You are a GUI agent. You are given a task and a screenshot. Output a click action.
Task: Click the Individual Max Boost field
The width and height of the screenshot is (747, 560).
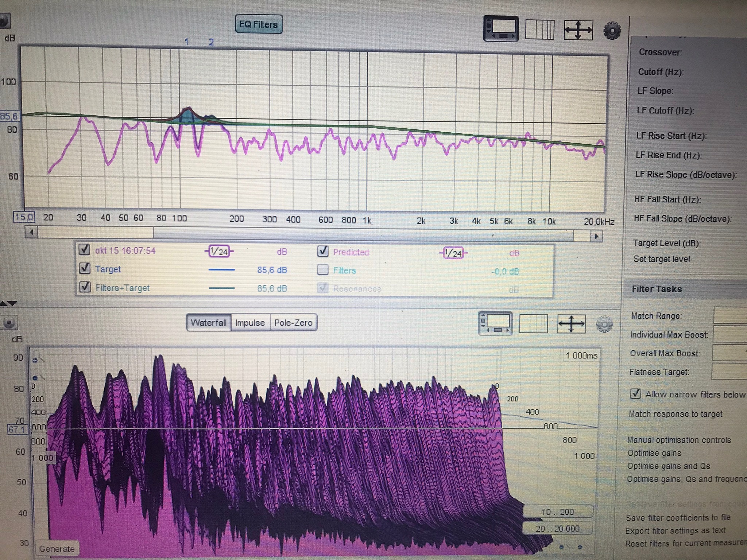tap(730, 334)
